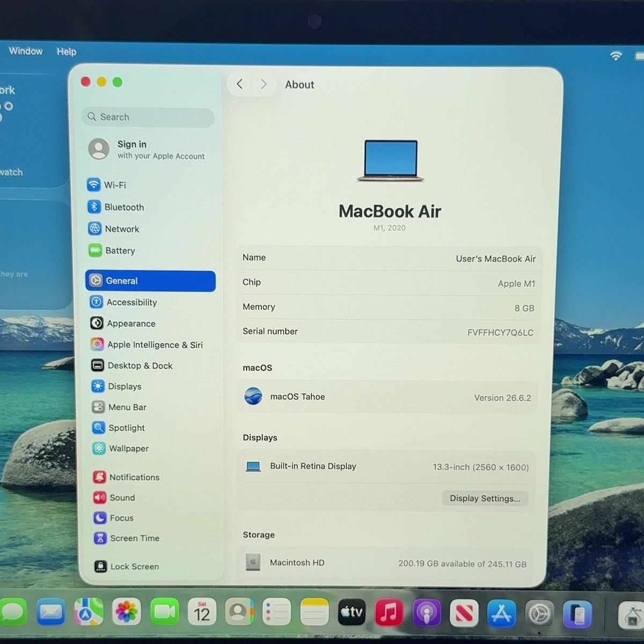Open Mail from the Dock

click(52, 612)
